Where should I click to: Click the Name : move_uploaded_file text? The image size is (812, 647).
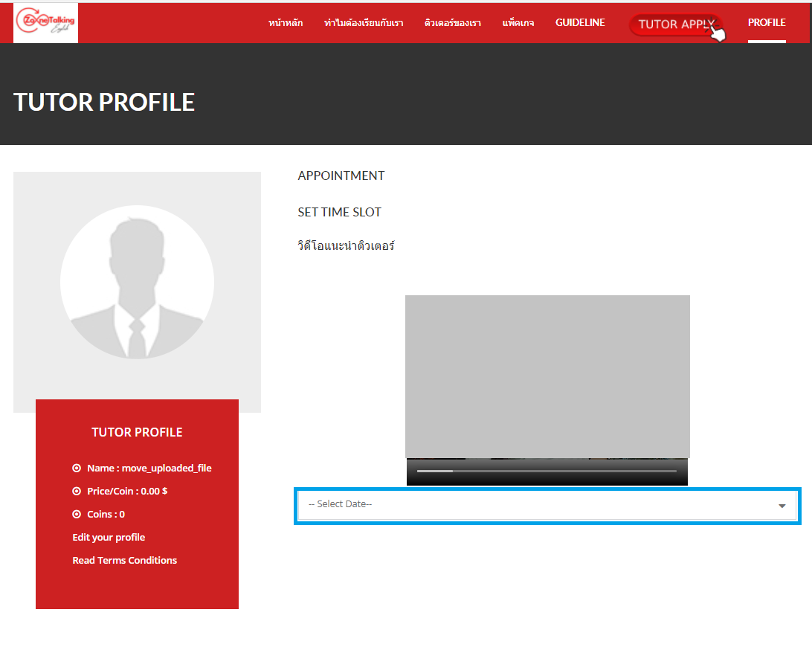click(149, 469)
